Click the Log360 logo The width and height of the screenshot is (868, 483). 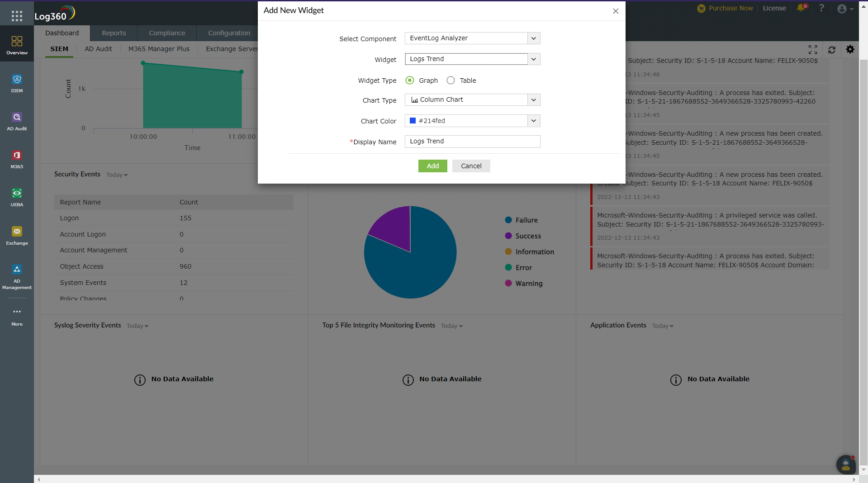(x=55, y=14)
